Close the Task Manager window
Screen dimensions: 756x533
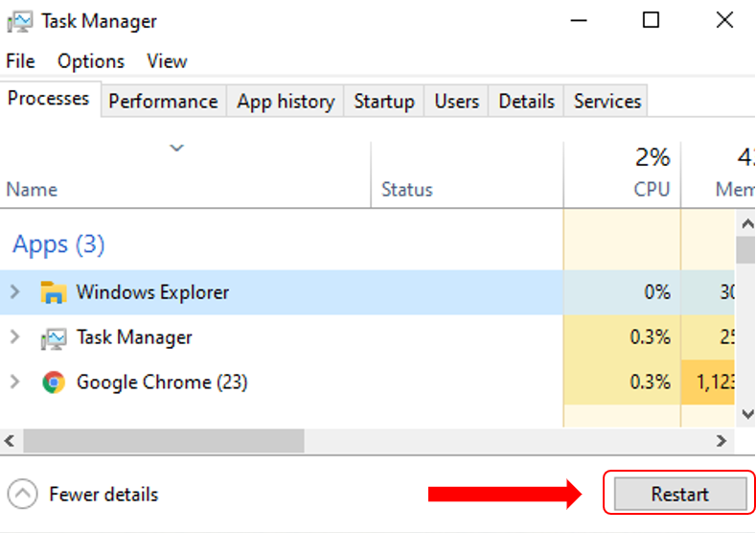[x=724, y=21]
